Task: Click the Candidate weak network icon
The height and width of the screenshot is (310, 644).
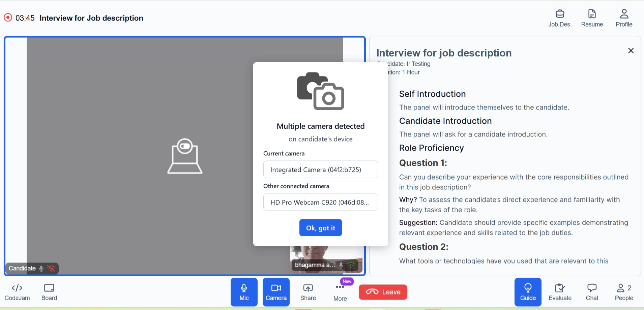Action: pos(51,269)
